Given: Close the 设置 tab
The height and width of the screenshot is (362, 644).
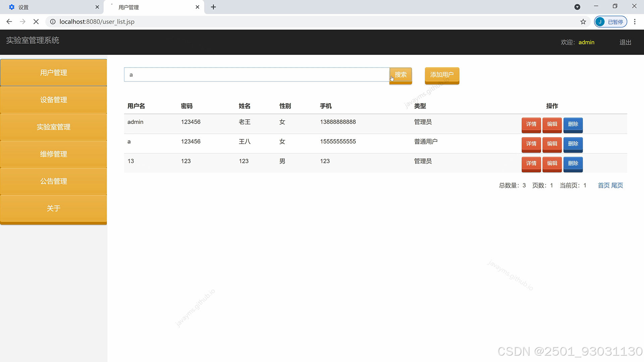Looking at the screenshot, I should pos(97,7).
